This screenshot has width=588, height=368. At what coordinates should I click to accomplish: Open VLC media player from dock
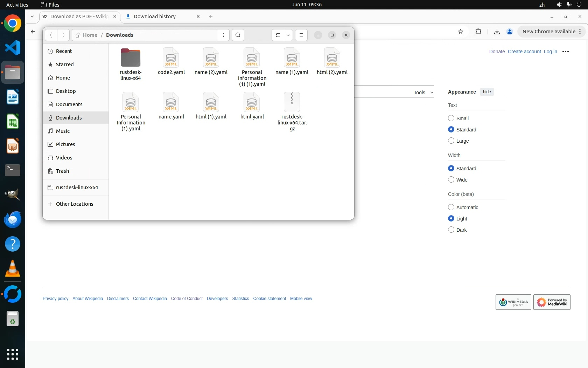(x=13, y=269)
